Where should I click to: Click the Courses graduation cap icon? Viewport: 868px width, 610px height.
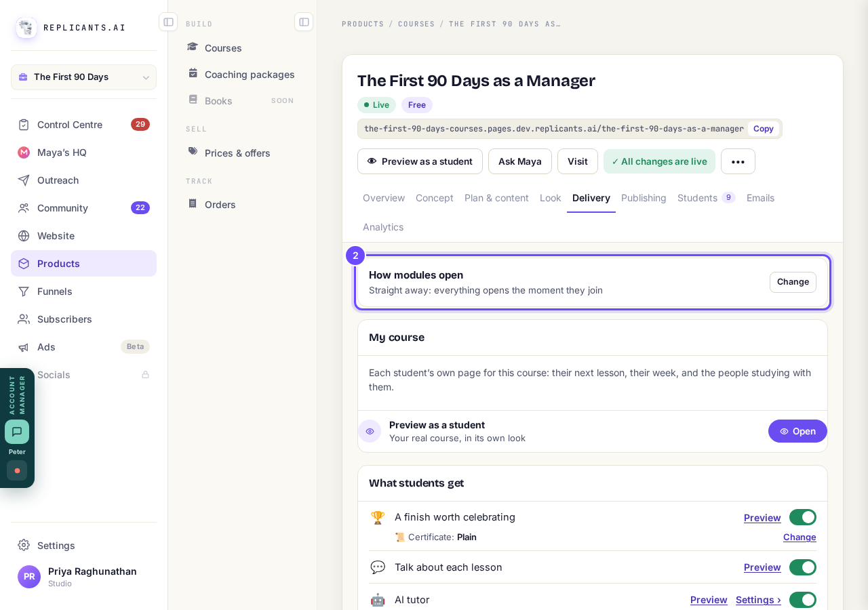click(193, 47)
